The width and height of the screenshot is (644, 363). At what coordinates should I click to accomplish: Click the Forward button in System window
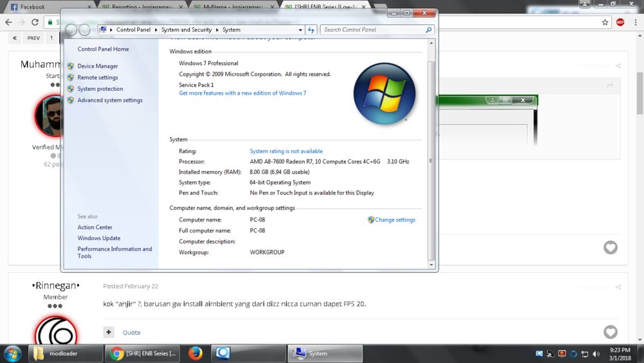point(84,30)
